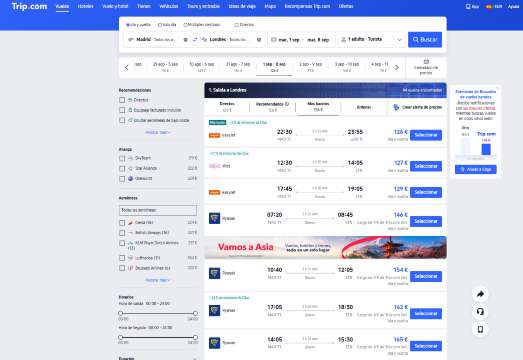The width and height of the screenshot is (523, 360).
Task: Swap origin and destination cities
Action: [x=195, y=40]
